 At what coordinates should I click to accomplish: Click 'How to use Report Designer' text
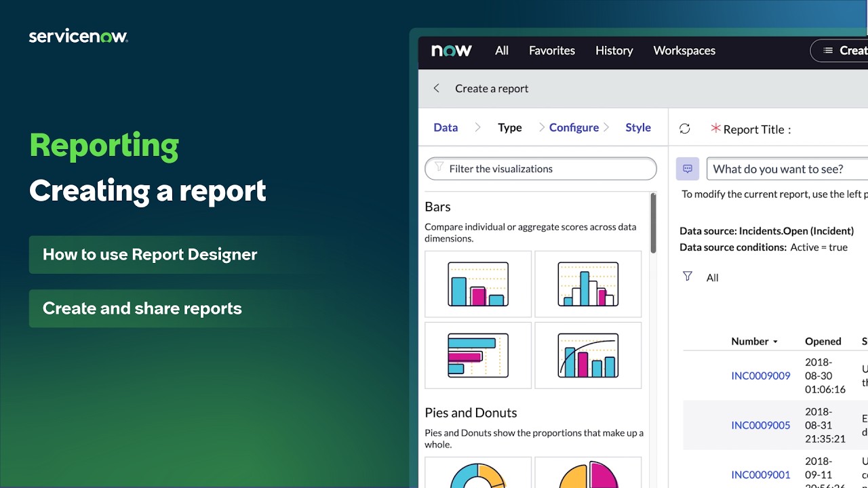click(150, 254)
